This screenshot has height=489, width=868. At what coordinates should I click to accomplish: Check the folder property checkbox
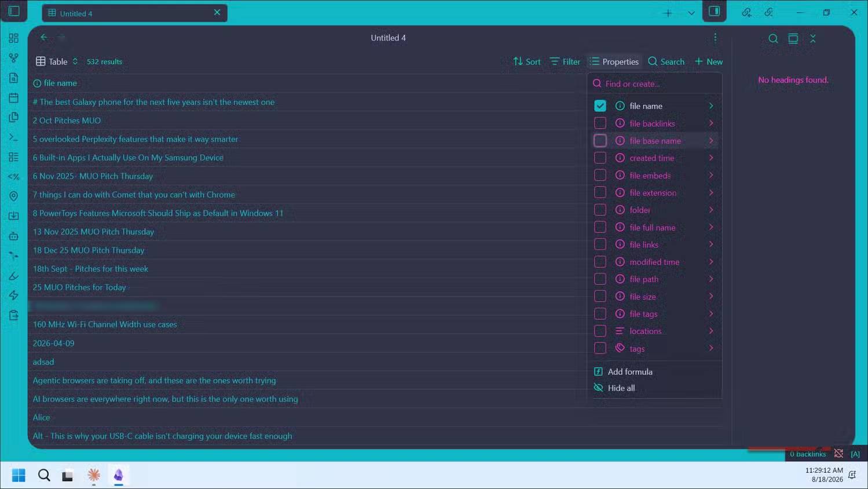(600, 210)
